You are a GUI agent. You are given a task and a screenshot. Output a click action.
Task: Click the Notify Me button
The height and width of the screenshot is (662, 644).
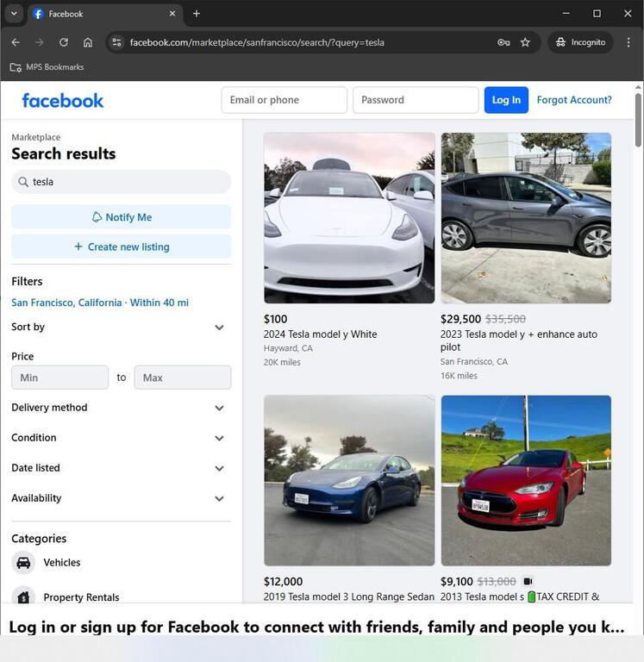tap(122, 217)
